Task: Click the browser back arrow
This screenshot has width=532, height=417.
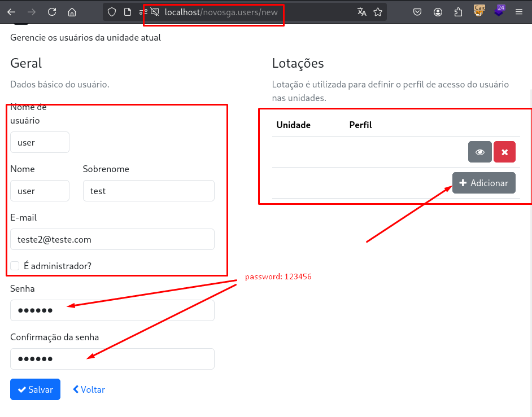Action: pyautogui.click(x=11, y=12)
